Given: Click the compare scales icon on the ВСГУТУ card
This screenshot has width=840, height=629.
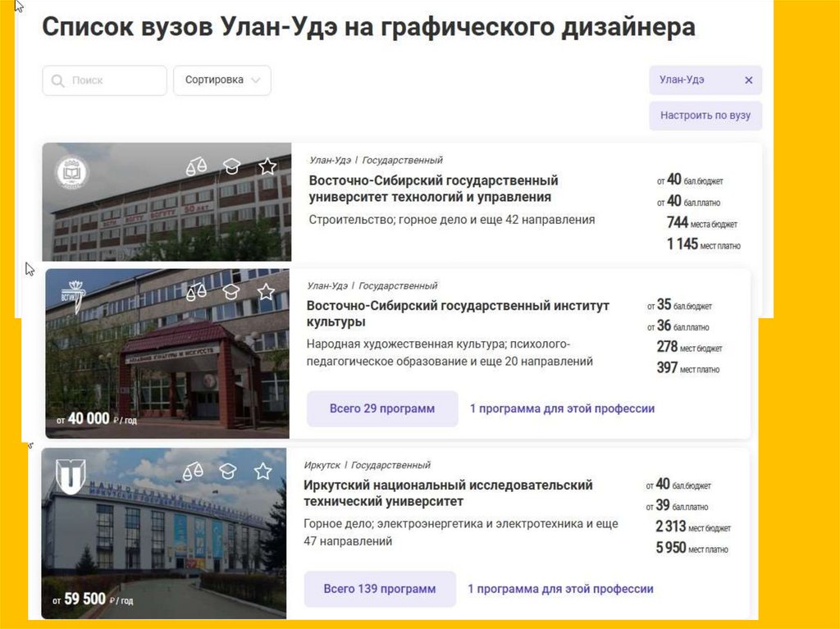Looking at the screenshot, I should [x=196, y=166].
